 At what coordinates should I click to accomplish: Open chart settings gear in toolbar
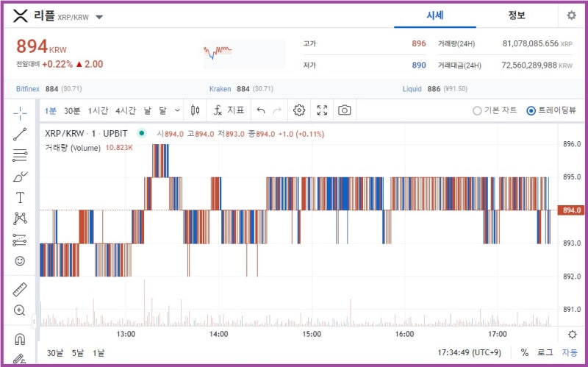pos(299,110)
